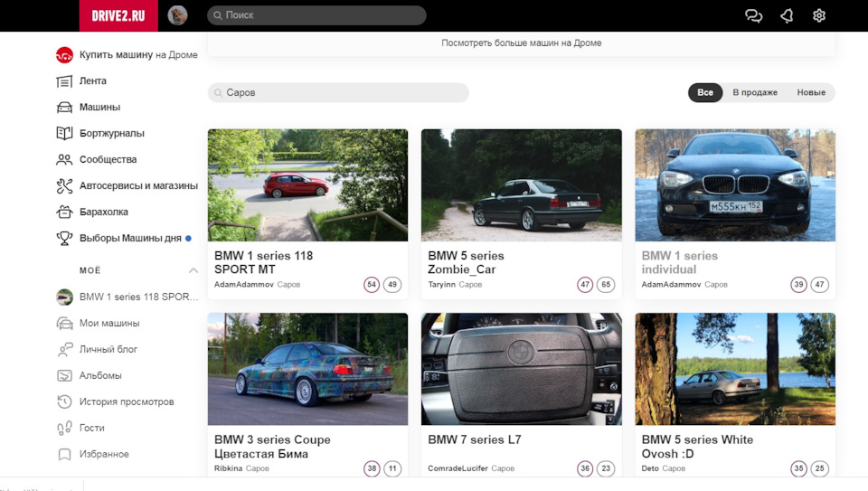Click the История просмотров clock icon
Image resolution: width=868 pixels, height=491 pixels.
tap(64, 401)
